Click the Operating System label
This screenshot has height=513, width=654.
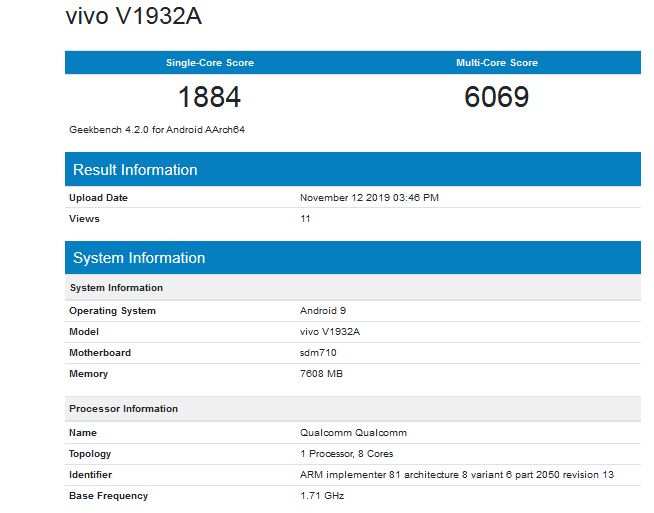point(112,311)
